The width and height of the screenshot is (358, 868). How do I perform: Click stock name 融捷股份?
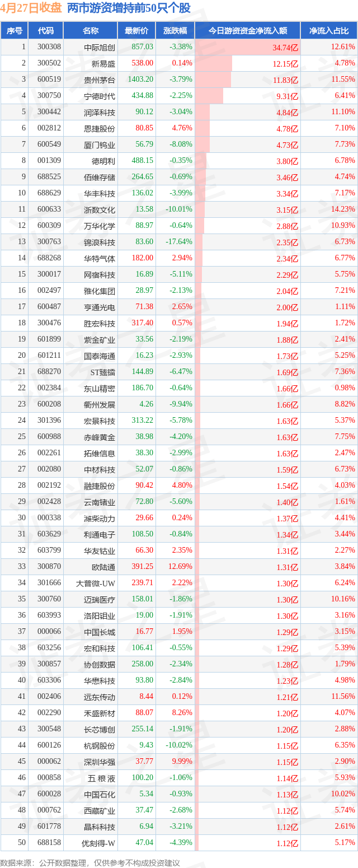(100, 486)
